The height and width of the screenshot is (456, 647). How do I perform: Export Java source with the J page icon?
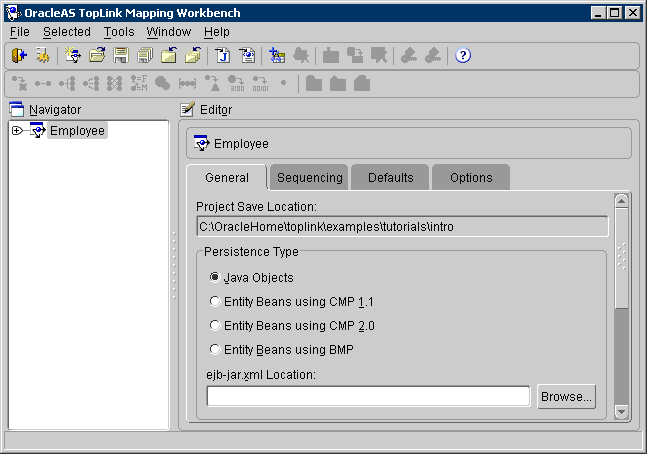tap(223, 55)
